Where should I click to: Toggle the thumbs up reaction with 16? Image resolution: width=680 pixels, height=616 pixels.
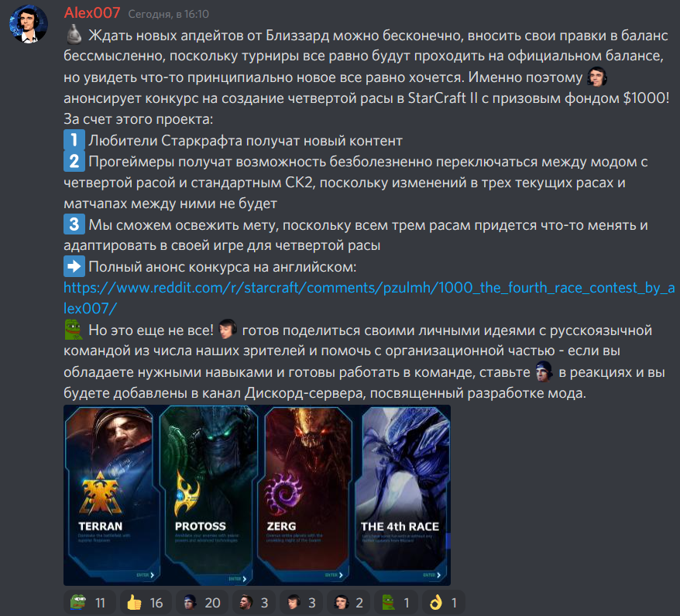coord(146,602)
